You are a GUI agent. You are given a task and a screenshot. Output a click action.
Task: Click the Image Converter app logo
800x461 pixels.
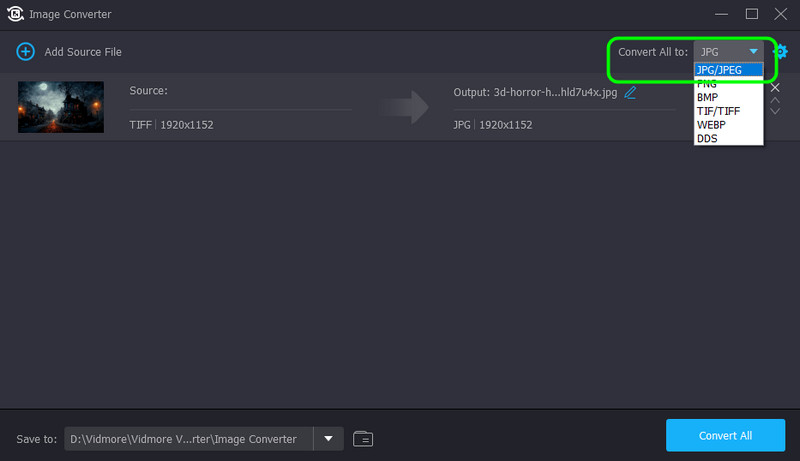pos(15,14)
